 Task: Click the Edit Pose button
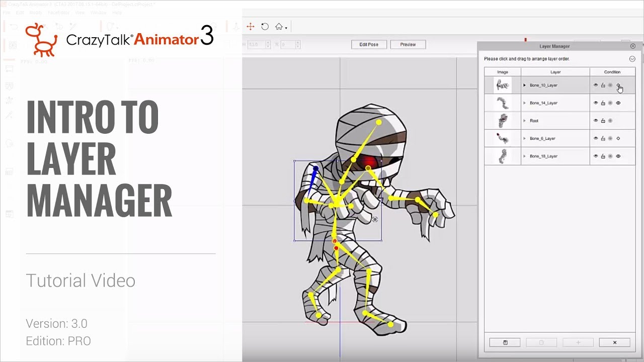point(369,44)
